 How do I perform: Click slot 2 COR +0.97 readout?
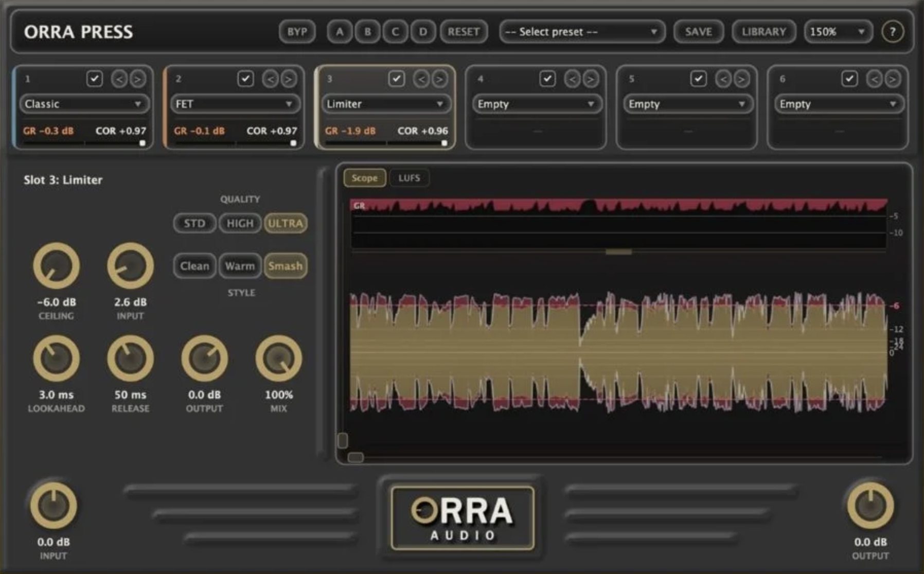tap(272, 131)
